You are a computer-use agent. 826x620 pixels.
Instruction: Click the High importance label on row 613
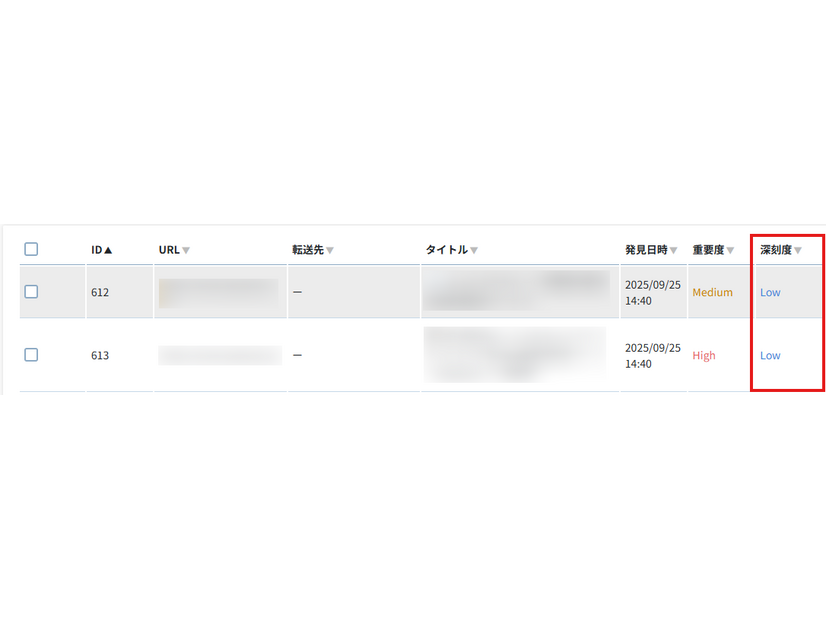click(x=704, y=355)
